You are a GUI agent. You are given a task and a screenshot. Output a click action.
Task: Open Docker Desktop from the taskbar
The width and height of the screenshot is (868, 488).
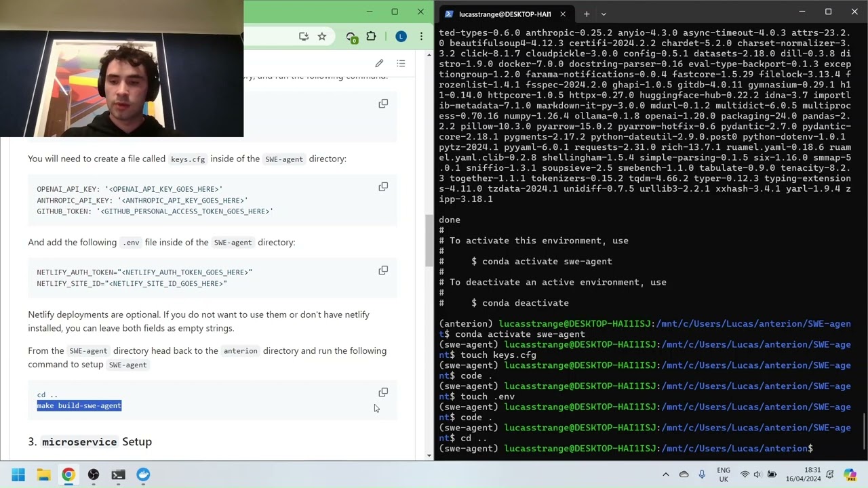tap(144, 474)
